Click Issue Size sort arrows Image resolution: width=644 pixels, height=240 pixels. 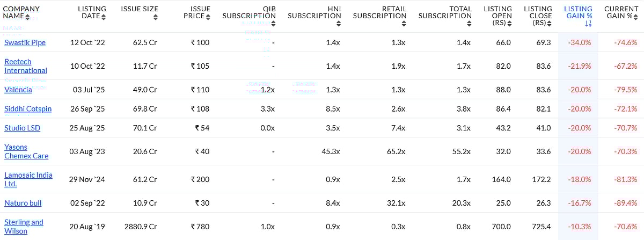pyautogui.click(x=155, y=17)
